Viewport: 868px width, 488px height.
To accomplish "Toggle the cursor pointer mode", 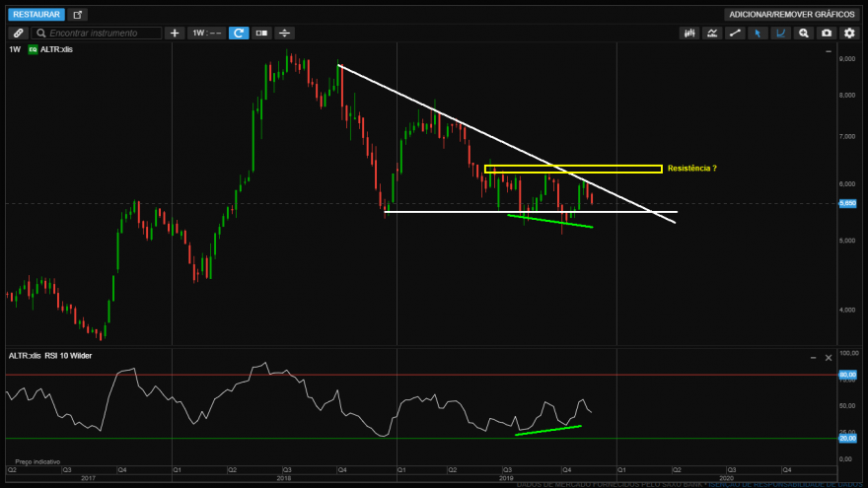I will [x=758, y=34].
